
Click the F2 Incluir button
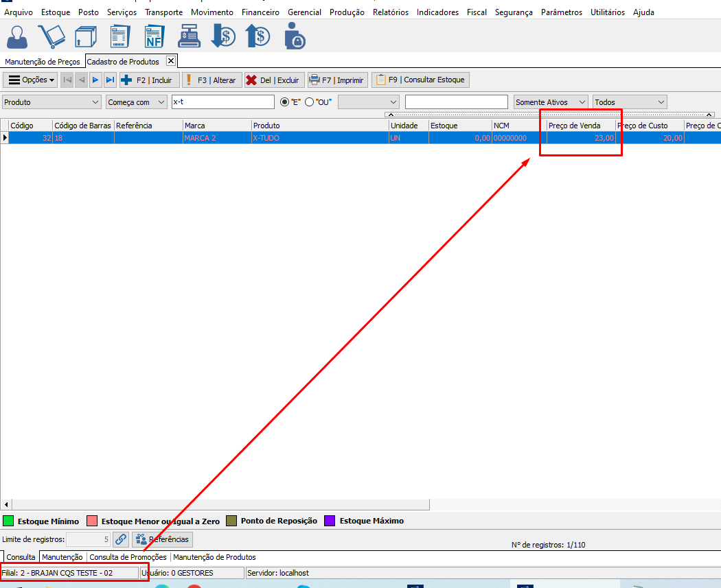[x=150, y=80]
